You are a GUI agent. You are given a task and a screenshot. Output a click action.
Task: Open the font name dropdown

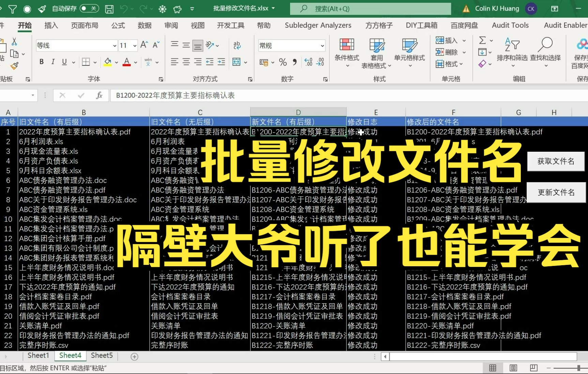115,45
